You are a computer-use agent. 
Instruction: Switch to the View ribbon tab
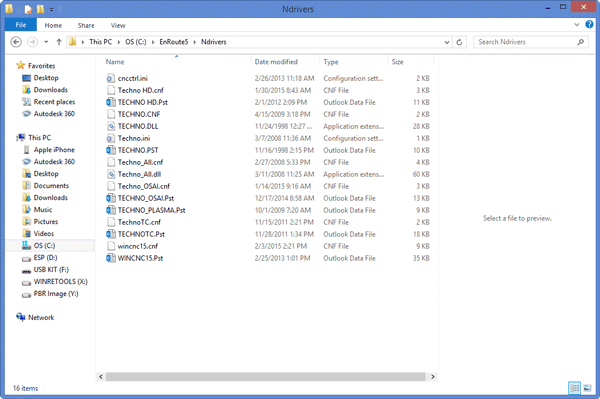pos(118,25)
